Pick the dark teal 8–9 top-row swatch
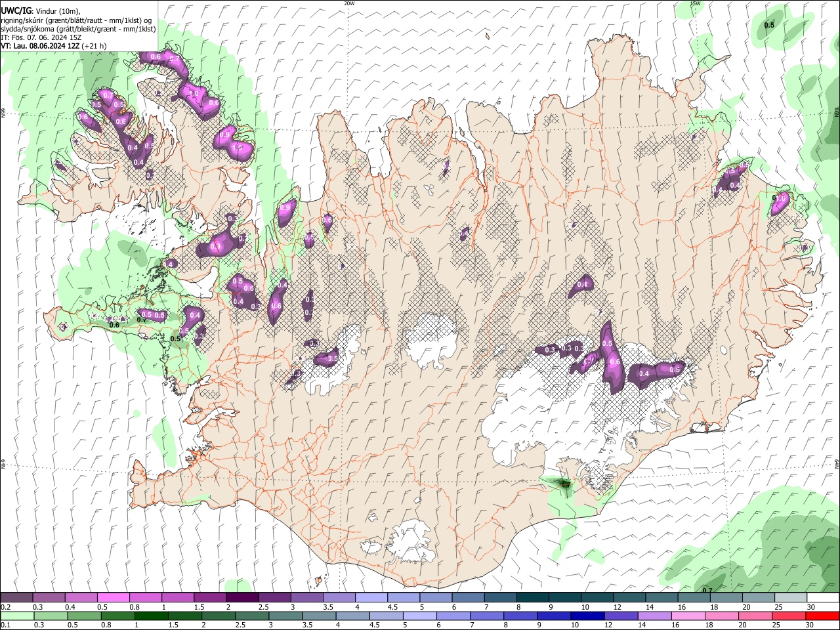The width and height of the screenshot is (840, 630). point(532,598)
